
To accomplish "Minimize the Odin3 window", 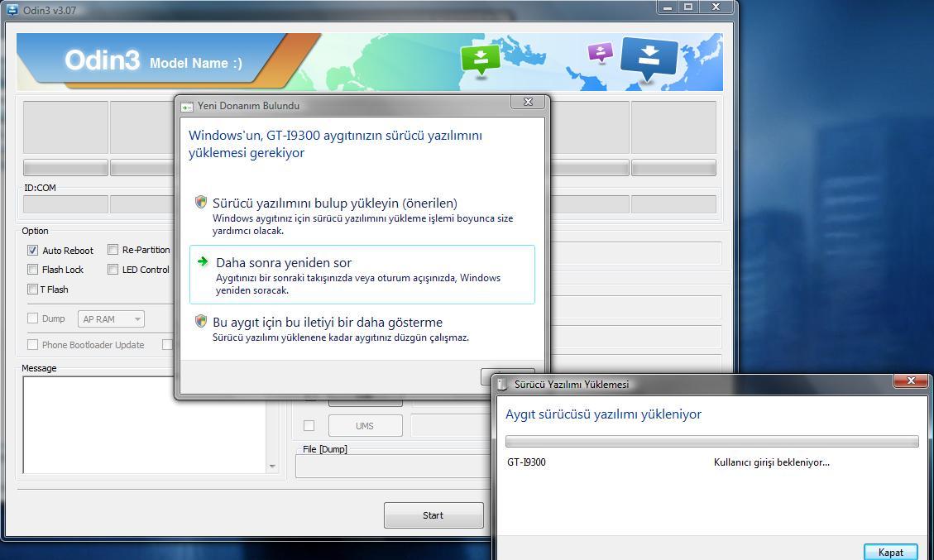I will pyautogui.click(x=668, y=7).
